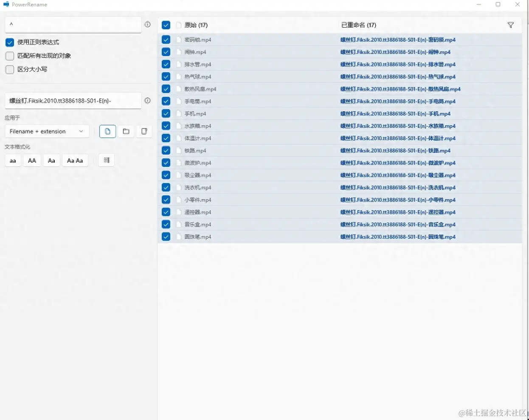Click search field containing '^'
This screenshot has height=420, width=529.
tap(73, 25)
